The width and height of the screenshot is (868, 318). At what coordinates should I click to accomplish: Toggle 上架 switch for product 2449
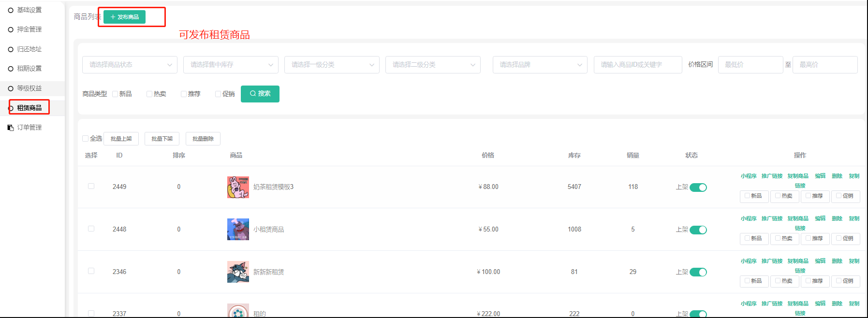tap(698, 188)
